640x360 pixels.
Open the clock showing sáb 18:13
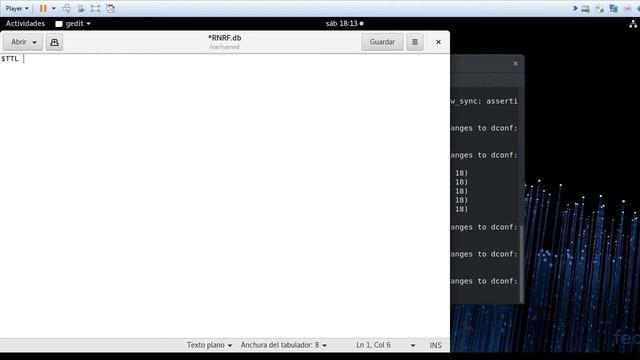click(344, 24)
